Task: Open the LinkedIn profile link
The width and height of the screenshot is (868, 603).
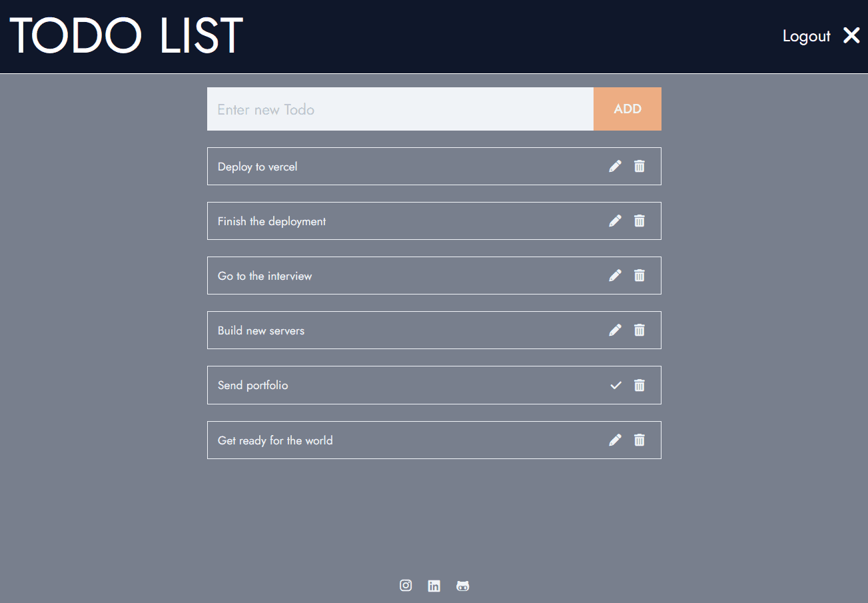Action: point(434,586)
